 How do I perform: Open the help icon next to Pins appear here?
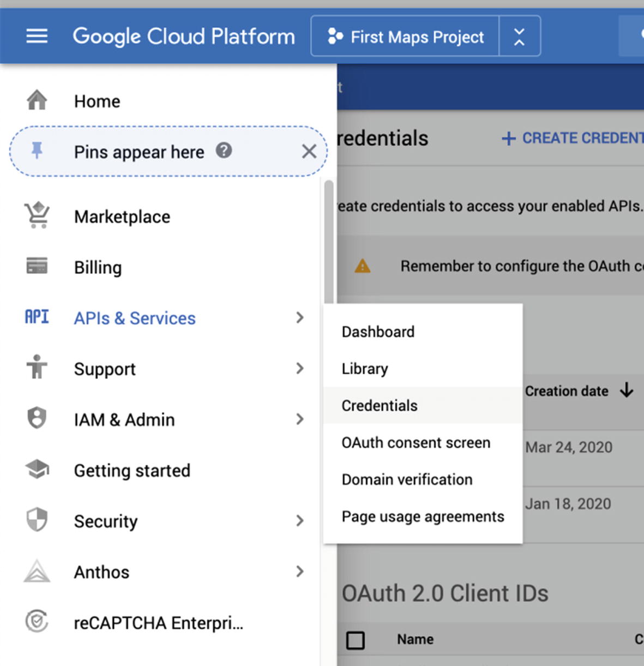coord(224,150)
